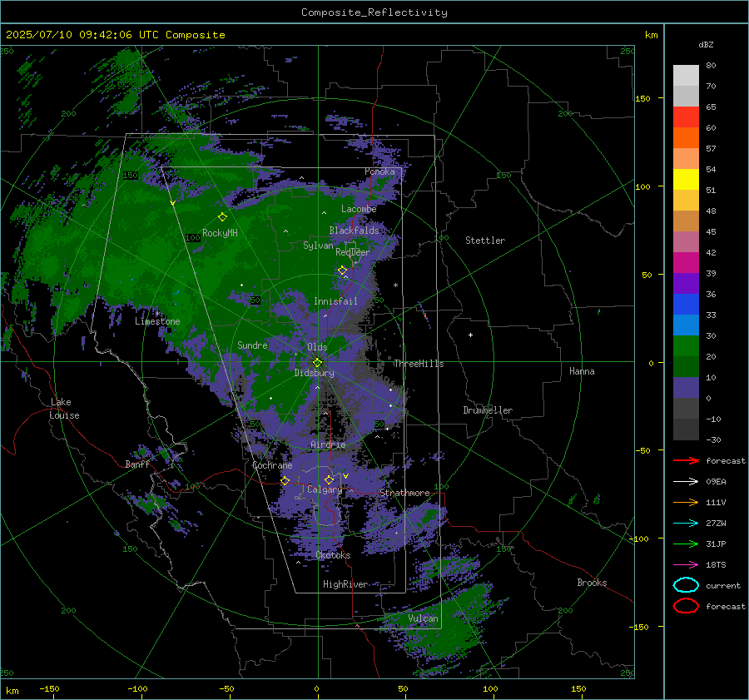Click the 18TS legend label text
The height and width of the screenshot is (700, 749).
tap(716, 565)
